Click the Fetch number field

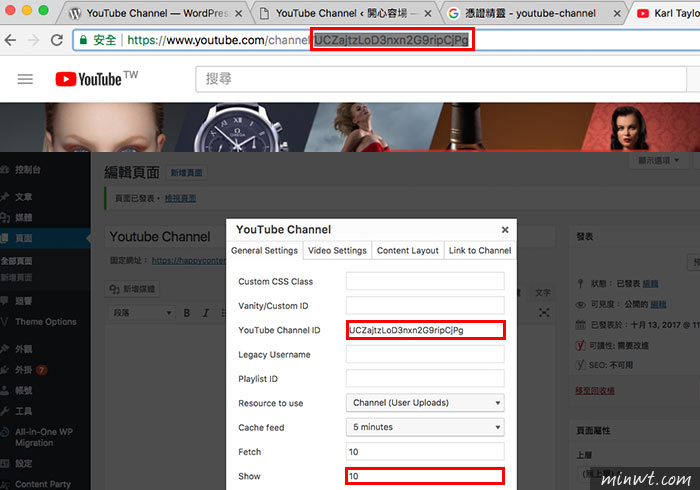tap(425, 452)
